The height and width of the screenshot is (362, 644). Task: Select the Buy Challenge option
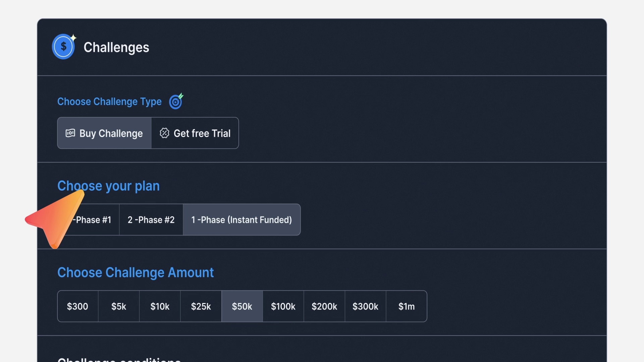coord(104,133)
